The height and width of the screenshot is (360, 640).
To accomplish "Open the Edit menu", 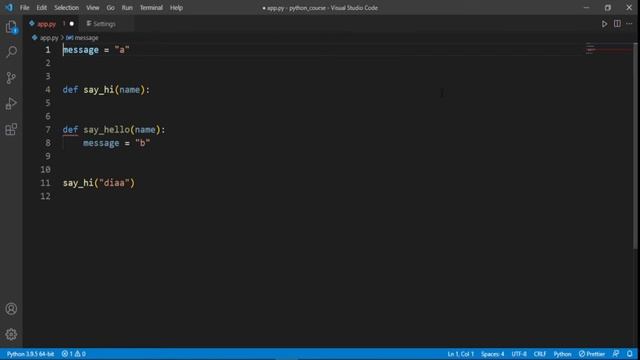I will click(x=42, y=8).
